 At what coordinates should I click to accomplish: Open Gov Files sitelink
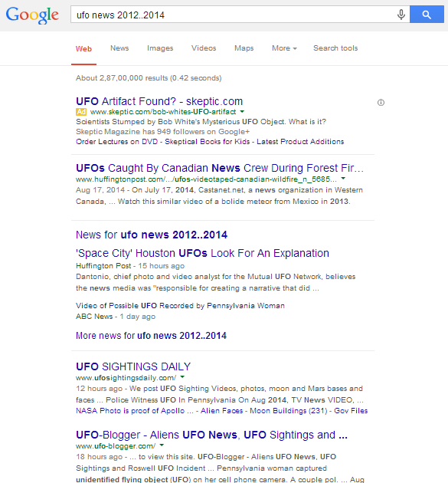pos(351,411)
